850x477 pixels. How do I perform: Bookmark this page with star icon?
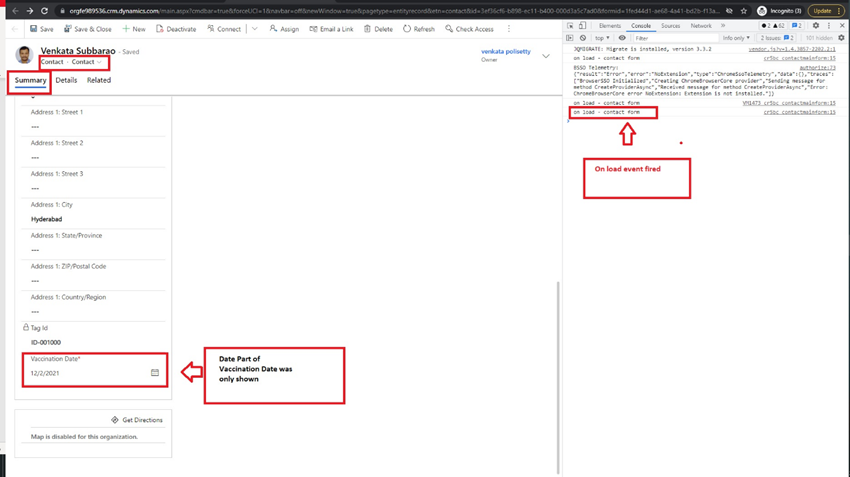(744, 11)
